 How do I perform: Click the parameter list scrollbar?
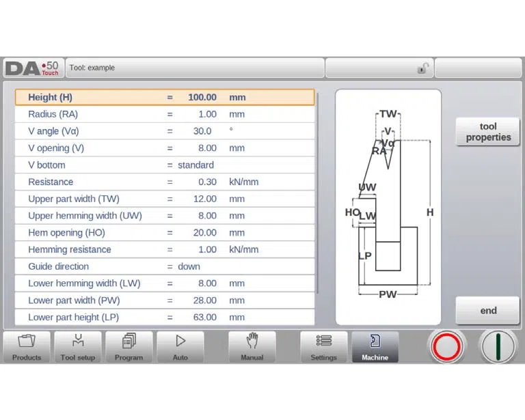pyautogui.click(x=317, y=194)
